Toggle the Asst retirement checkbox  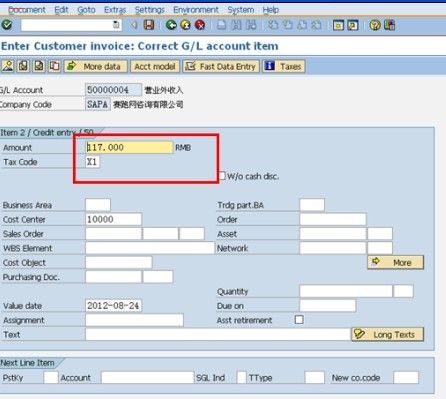click(x=299, y=320)
